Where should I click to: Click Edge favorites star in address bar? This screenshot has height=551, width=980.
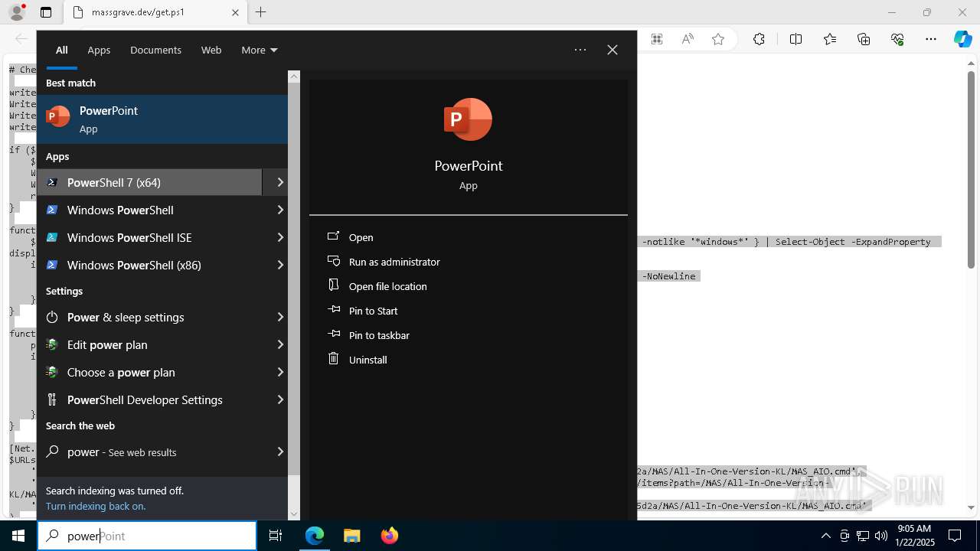(718, 39)
